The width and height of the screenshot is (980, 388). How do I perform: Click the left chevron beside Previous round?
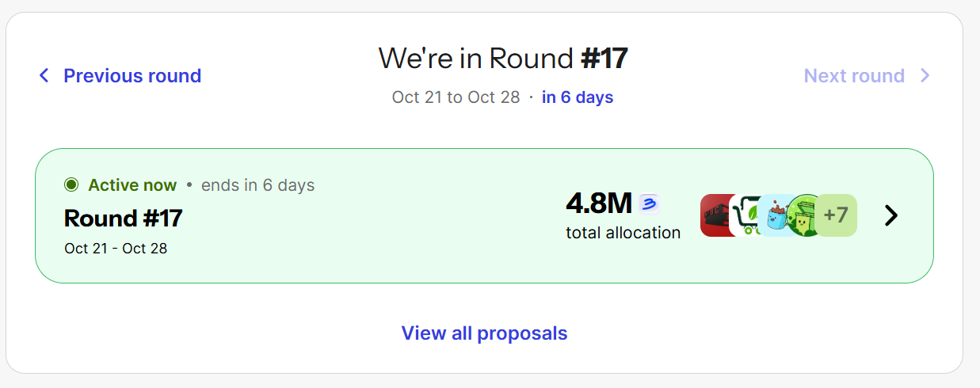click(x=44, y=76)
